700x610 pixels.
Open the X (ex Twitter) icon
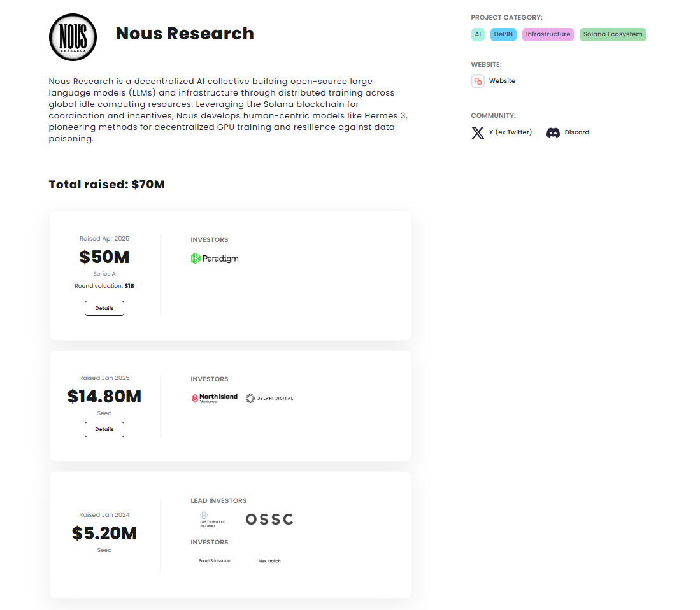click(x=478, y=132)
